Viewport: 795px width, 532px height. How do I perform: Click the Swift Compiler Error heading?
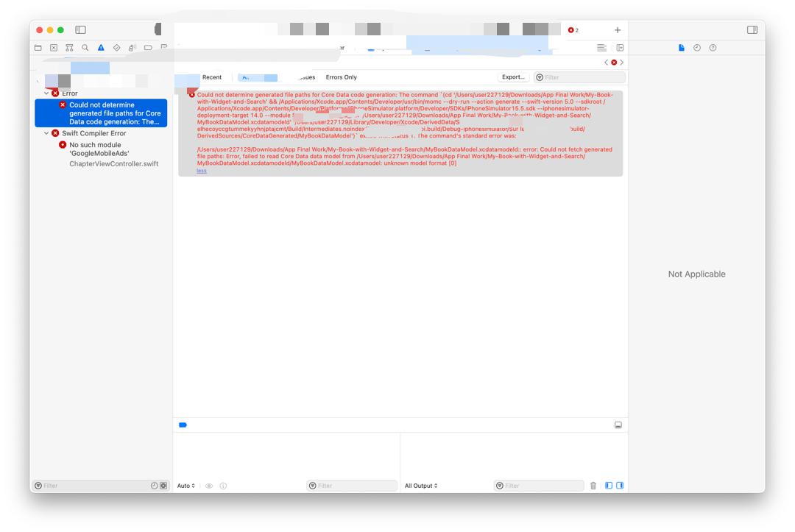click(93, 133)
